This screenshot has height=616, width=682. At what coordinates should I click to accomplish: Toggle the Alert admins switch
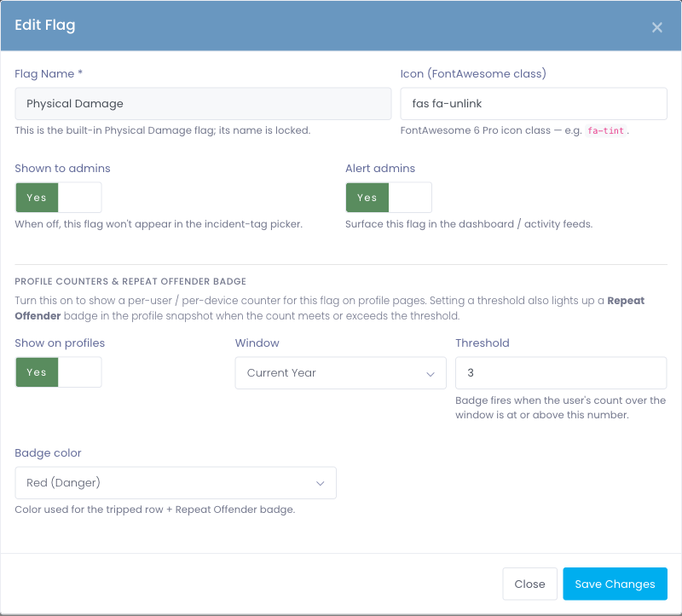(x=389, y=198)
